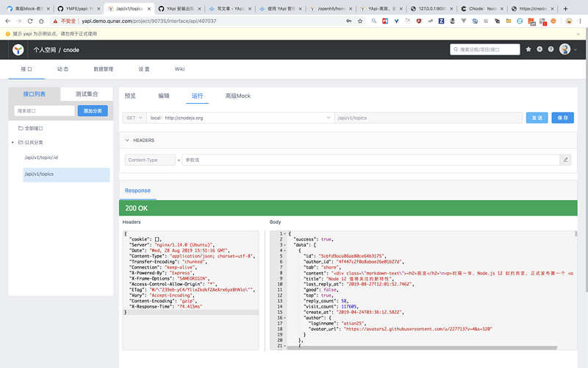Click the 搜索接口 search field
Image resolution: width=588 pixels, height=368 pixels.
[x=44, y=110]
